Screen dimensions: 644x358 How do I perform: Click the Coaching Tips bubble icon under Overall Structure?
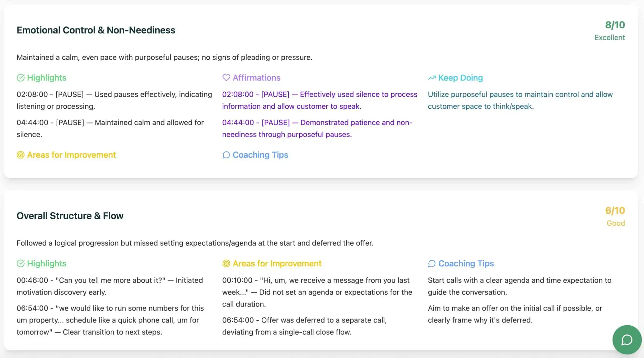[432, 263]
